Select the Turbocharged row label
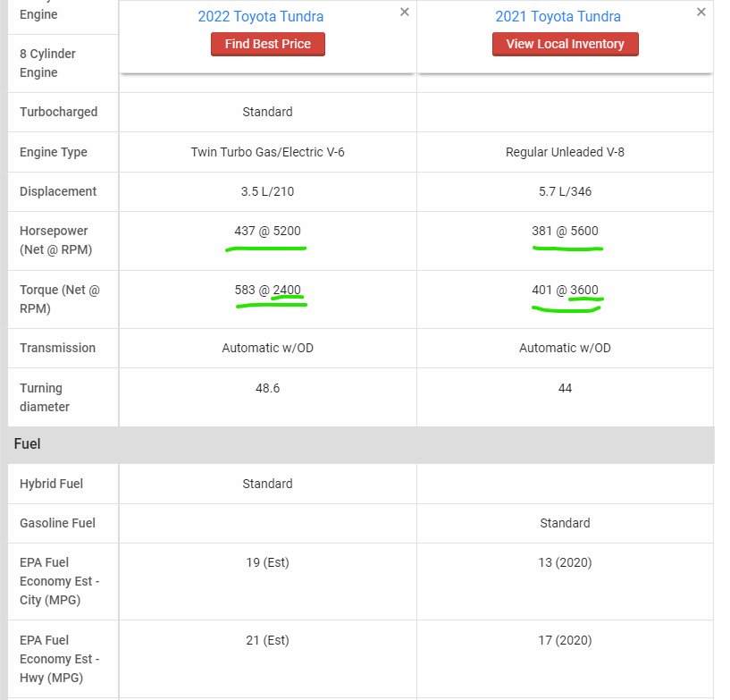This screenshot has height=700, width=730. [x=59, y=112]
